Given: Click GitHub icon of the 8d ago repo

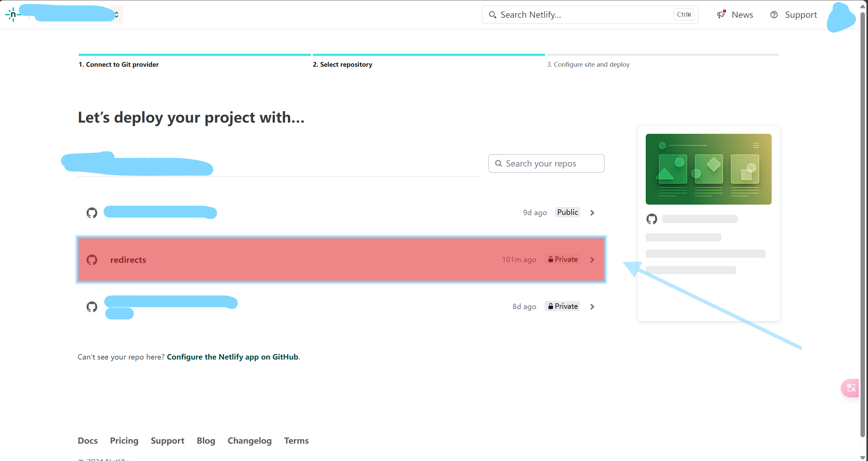Looking at the screenshot, I should point(92,307).
